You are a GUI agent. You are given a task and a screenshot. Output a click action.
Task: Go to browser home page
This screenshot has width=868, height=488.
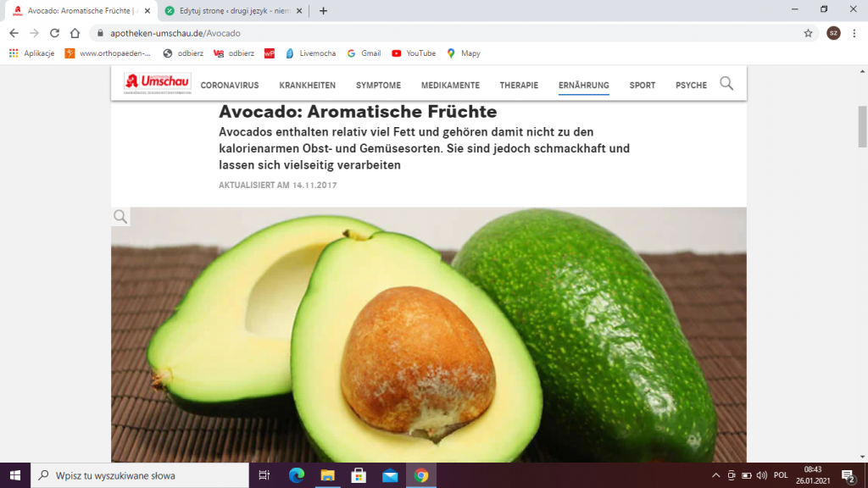[75, 33]
